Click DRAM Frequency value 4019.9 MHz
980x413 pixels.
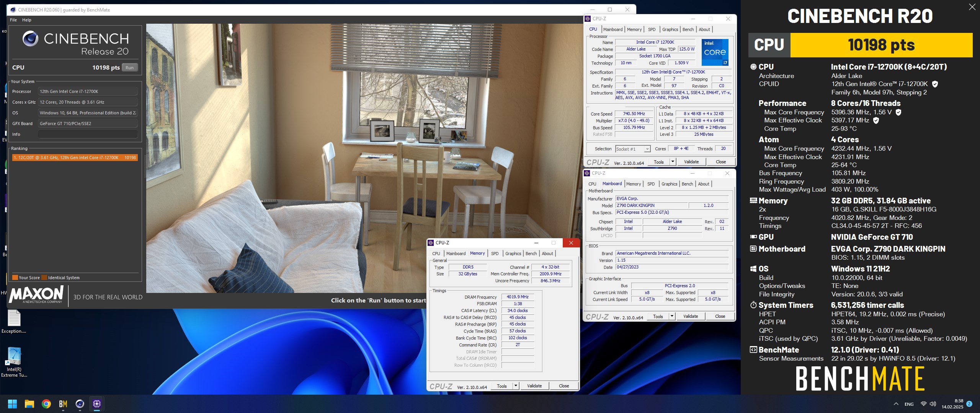pyautogui.click(x=518, y=297)
